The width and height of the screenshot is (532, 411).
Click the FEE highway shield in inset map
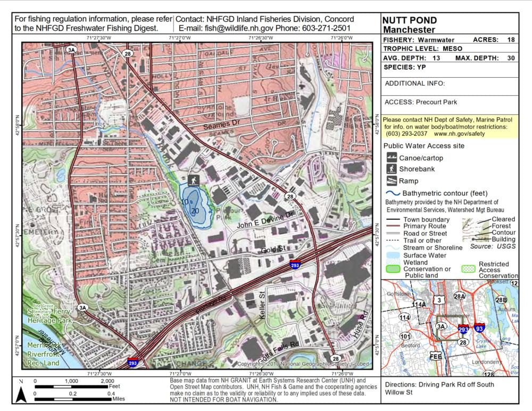[436, 356]
